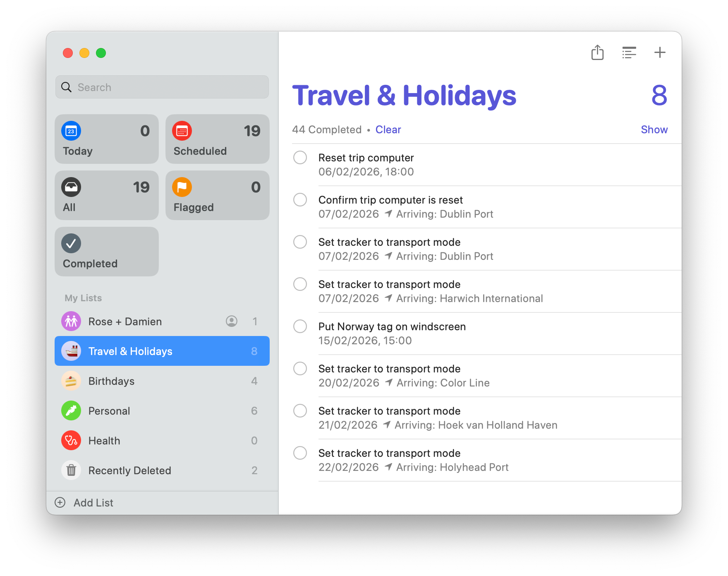Viewport: 728px width, 576px height.
Task: Select the Health list in sidebar
Action: (104, 440)
